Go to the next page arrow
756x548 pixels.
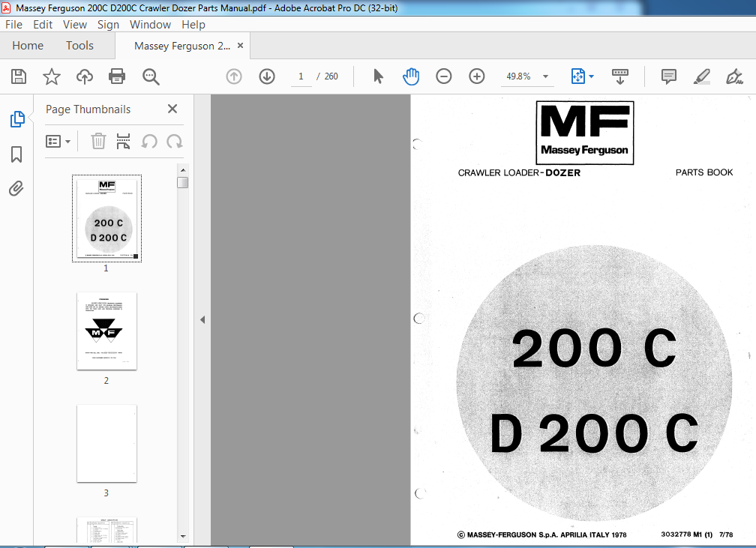(x=267, y=76)
